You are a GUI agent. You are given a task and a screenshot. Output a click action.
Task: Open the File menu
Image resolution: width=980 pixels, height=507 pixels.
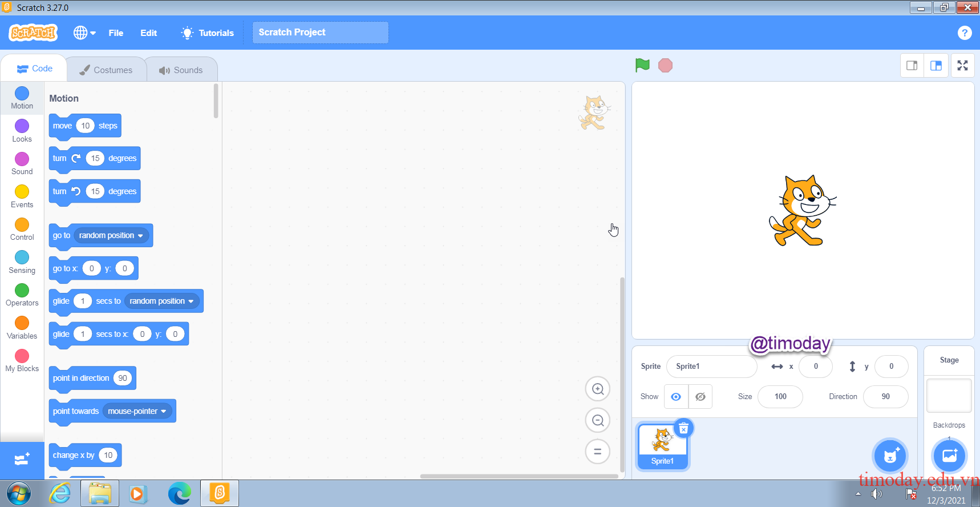point(116,33)
